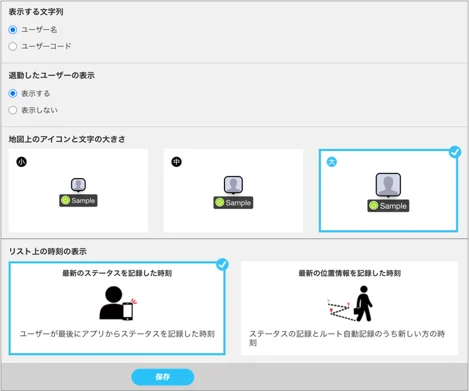The image size is (469, 391).
Task: Save settings with the 保存 button
Action: coord(163,377)
